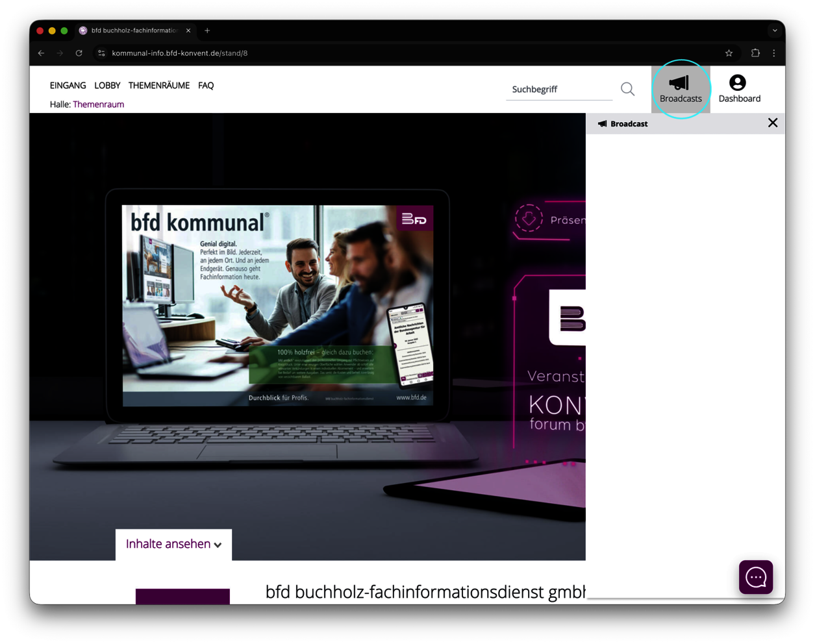Open the Dashboard user icon
815x644 pixels.
click(739, 89)
